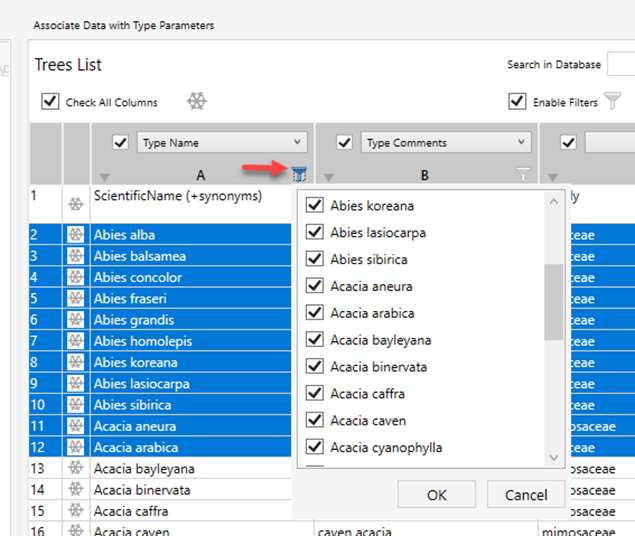Open the Type Name parameter dropdown
Image resolution: width=635 pixels, height=536 pixels.
click(220, 143)
